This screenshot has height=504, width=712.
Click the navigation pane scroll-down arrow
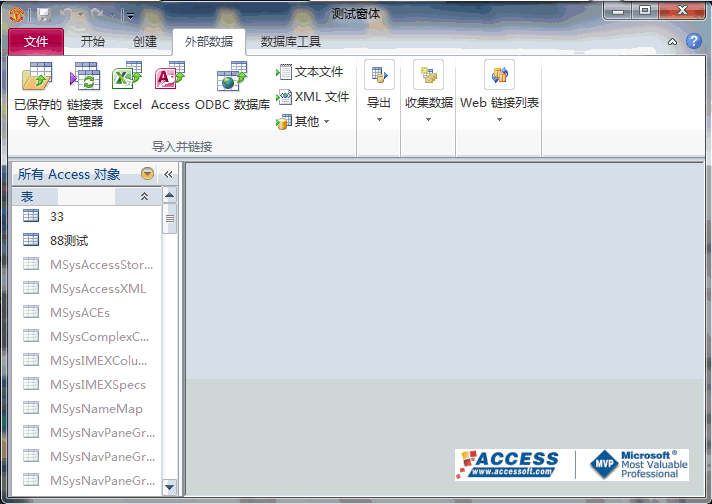point(169,487)
